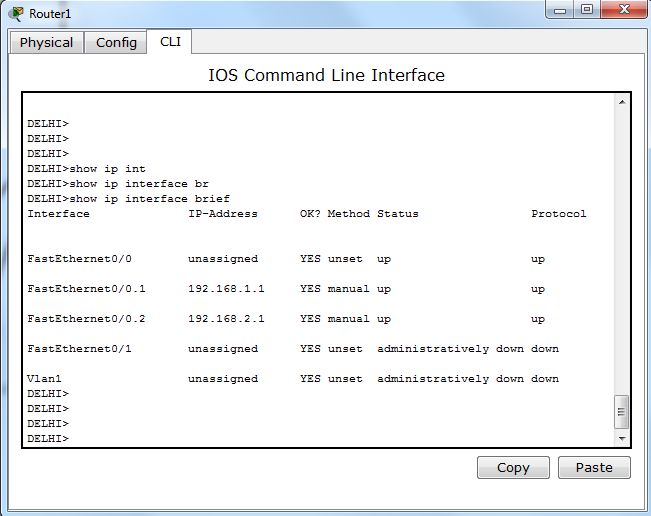Click the Router1 window title text
Viewport: 651px width, 516px height.
coord(50,14)
